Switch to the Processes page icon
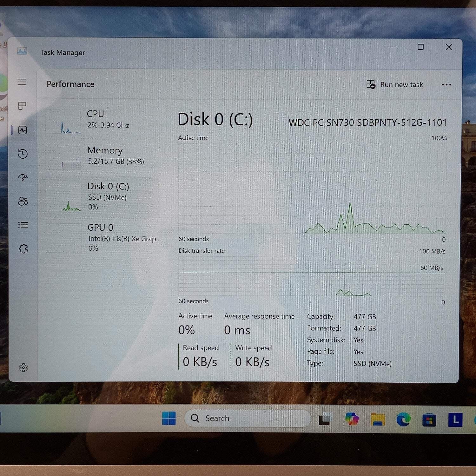The height and width of the screenshot is (476, 476). point(22,106)
